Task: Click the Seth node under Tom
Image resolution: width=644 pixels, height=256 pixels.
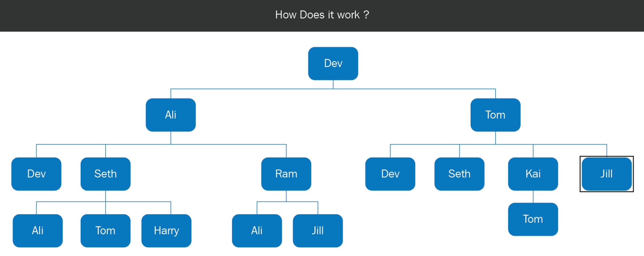Action: [x=459, y=174]
